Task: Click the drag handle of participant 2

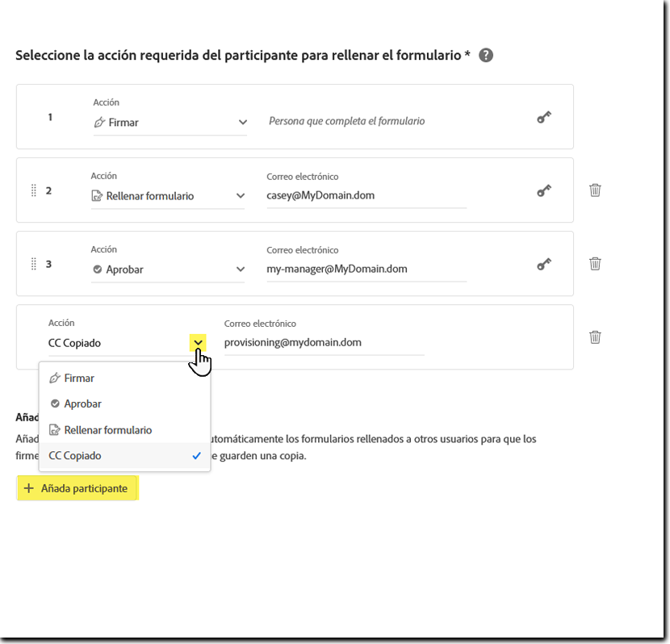Action: pos(33,190)
